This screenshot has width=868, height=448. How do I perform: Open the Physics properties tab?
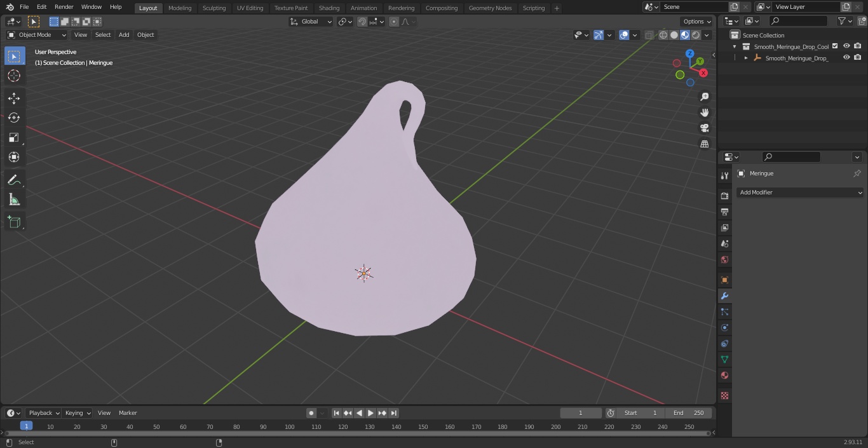pyautogui.click(x=724, y=327)
